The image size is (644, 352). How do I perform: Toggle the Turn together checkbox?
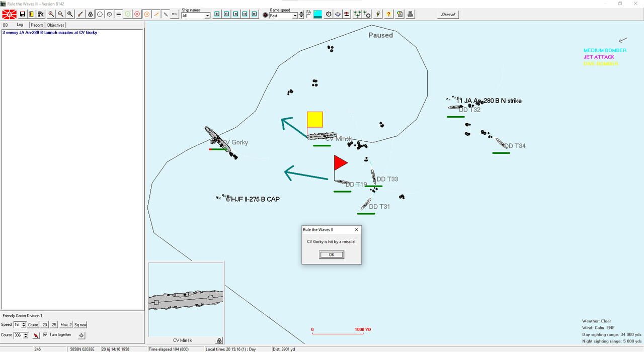pos(45,335)
